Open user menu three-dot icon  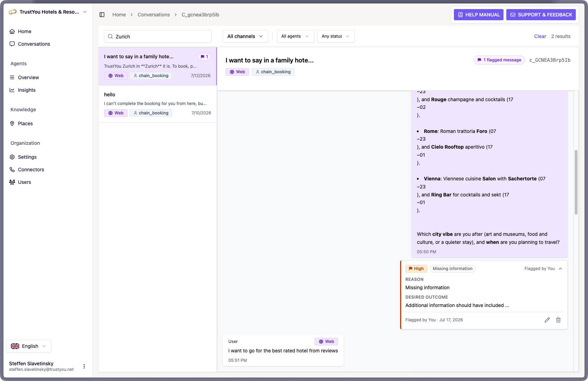[84, 366]
